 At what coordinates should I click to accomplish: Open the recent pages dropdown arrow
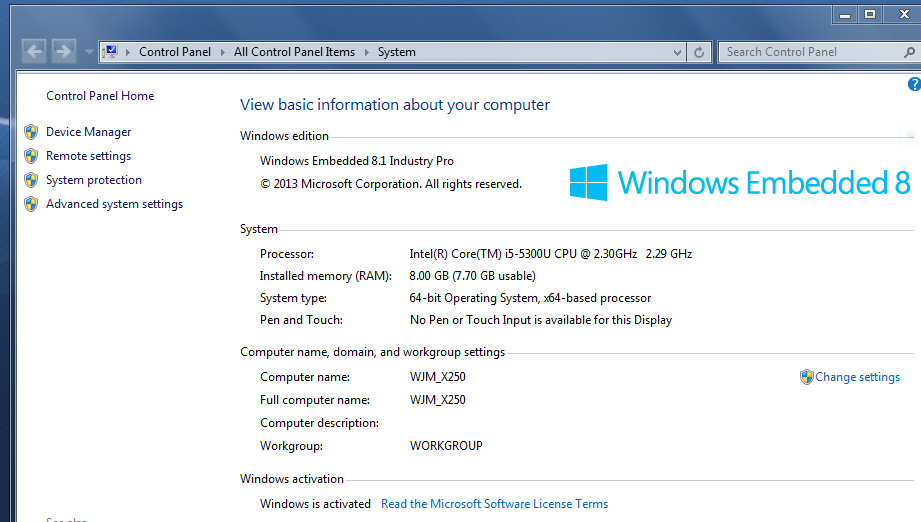coord(89,52)
